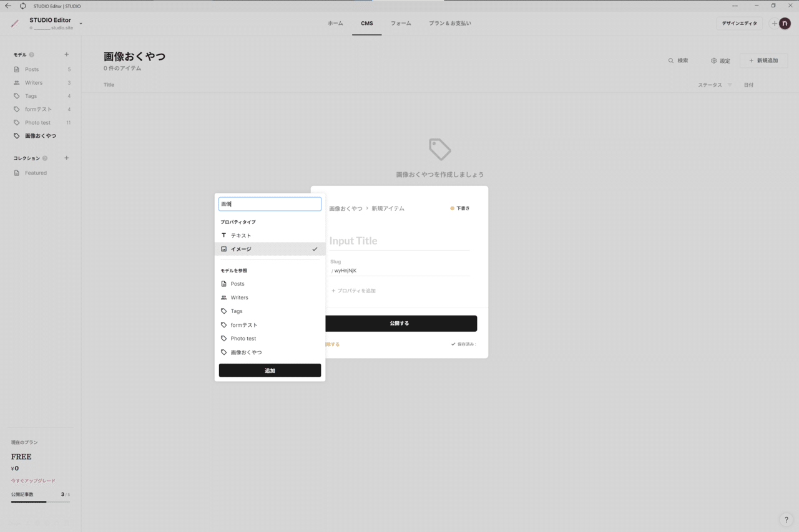The image size is (799, 532).
Task: Click the Slug input field
Action: click(x=399, y=271)
